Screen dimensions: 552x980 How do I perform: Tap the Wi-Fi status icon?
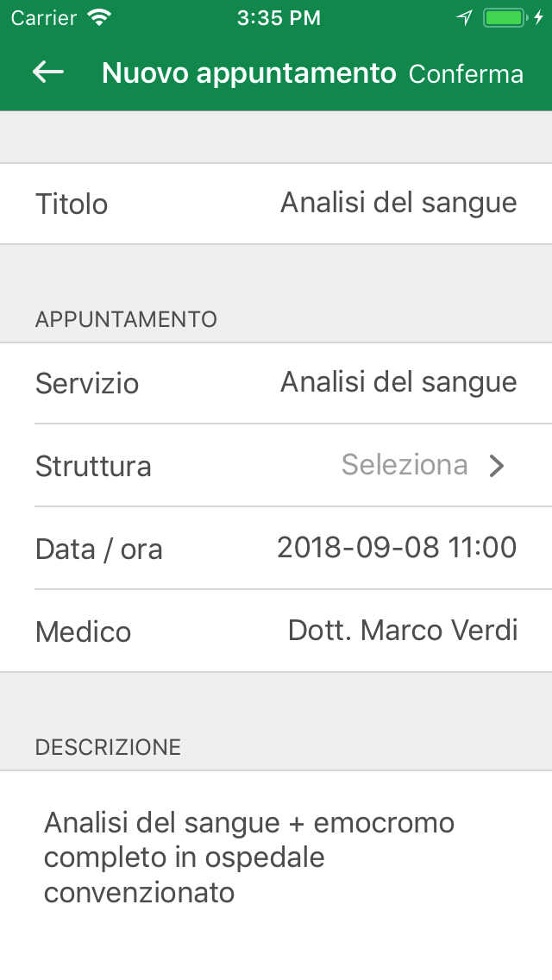(x=100, y=17)
